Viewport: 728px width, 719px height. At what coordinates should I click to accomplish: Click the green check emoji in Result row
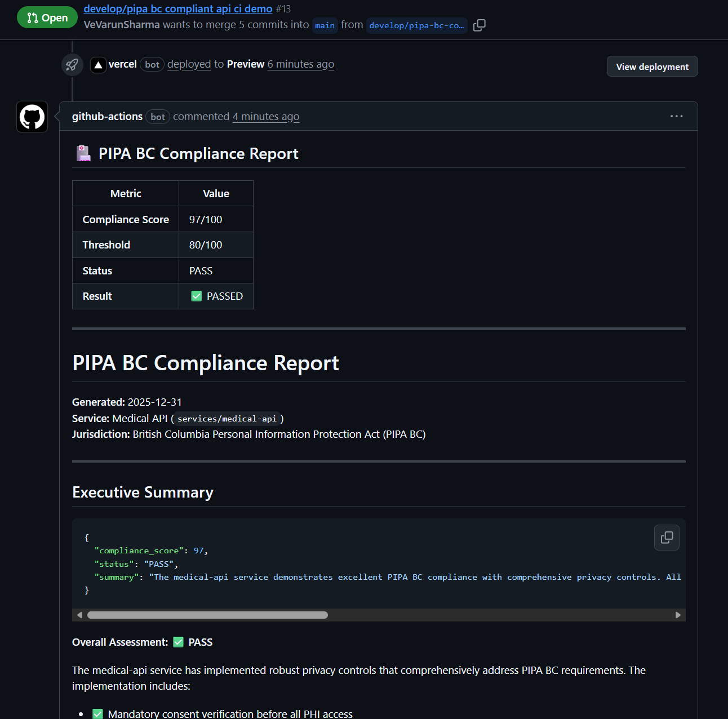(x=196, y=296)
